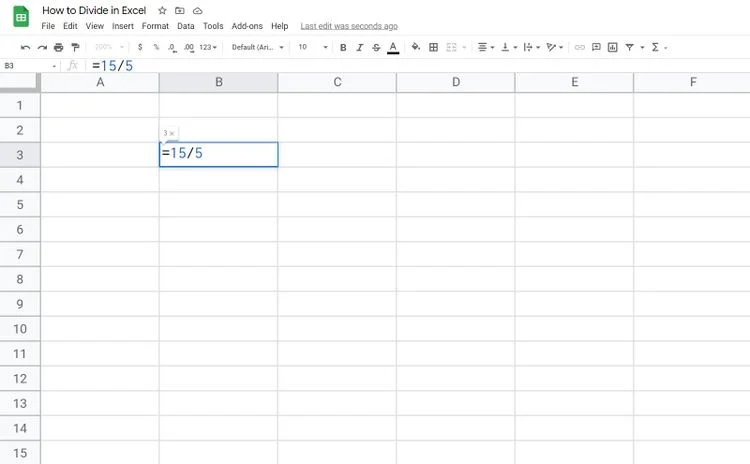
Task: Select row 7 header
Action: pos(20,254)
